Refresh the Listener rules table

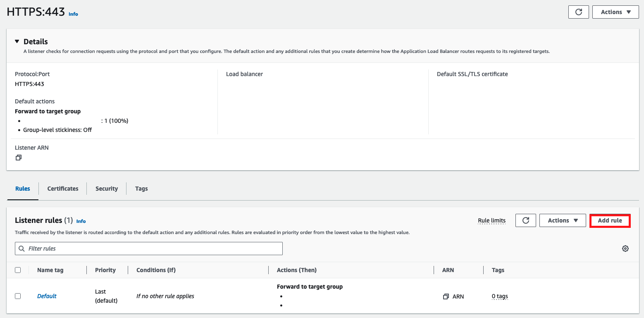pyautogui.click(x=525, y=220)
